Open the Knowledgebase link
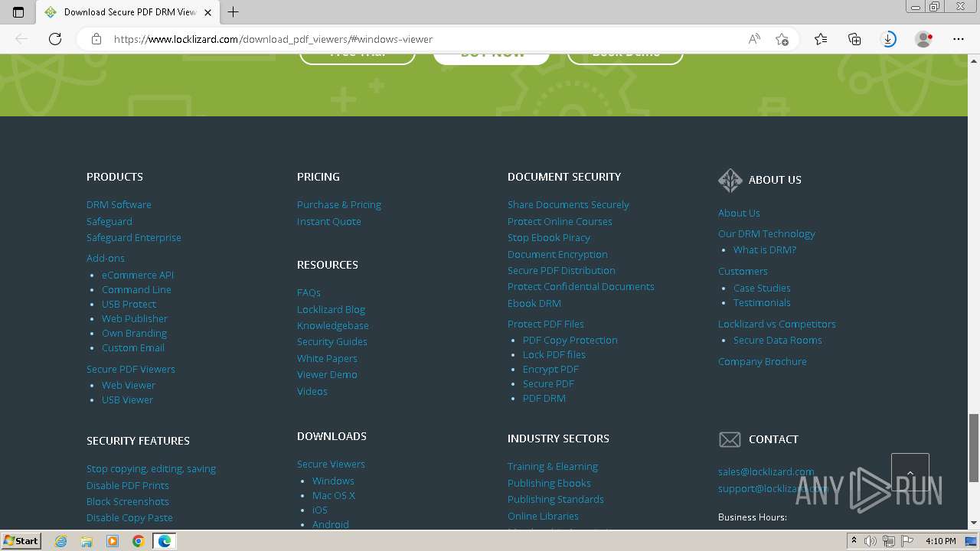Viewport: 980px width, 551px height. (x=333, y=325)
